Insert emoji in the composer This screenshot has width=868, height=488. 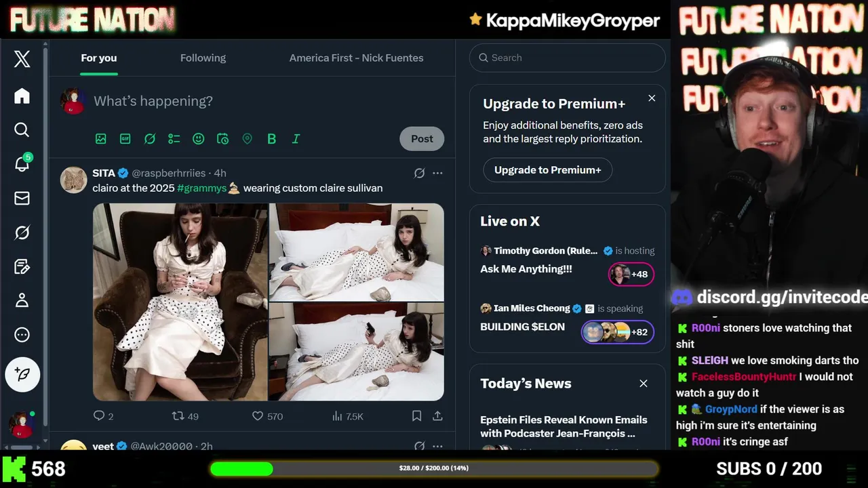(x=198, y=139)
